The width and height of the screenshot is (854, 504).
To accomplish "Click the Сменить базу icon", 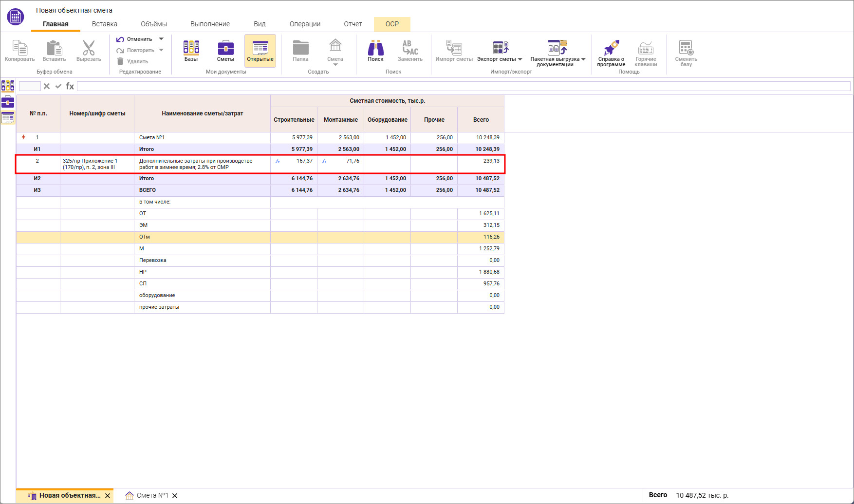I will point(686,53).
